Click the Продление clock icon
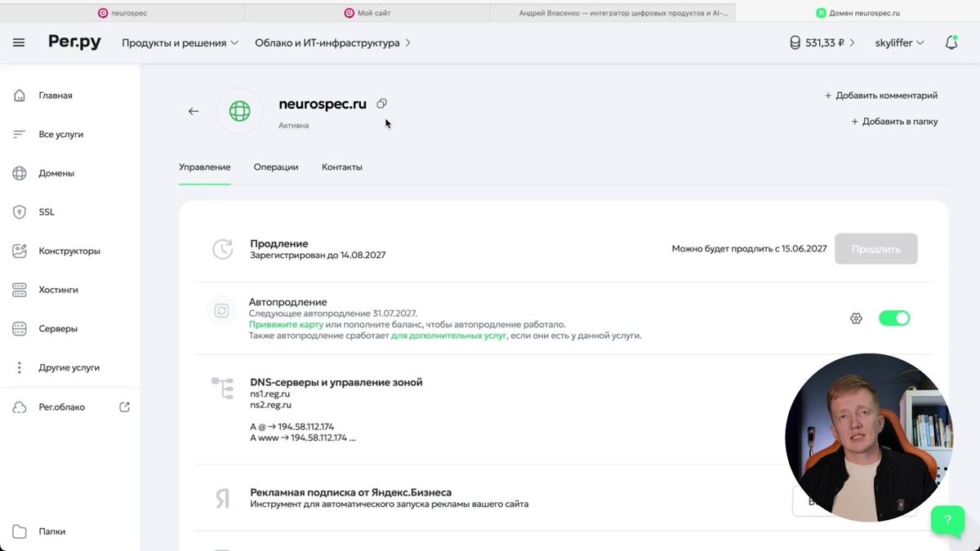 point(223,250)
